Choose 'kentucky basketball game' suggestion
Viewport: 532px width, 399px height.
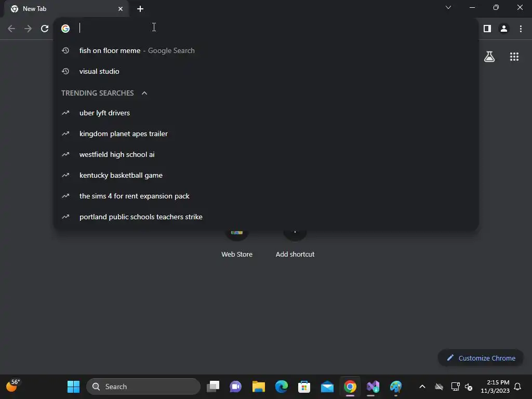pyautogui.click(x=266, y=176)
